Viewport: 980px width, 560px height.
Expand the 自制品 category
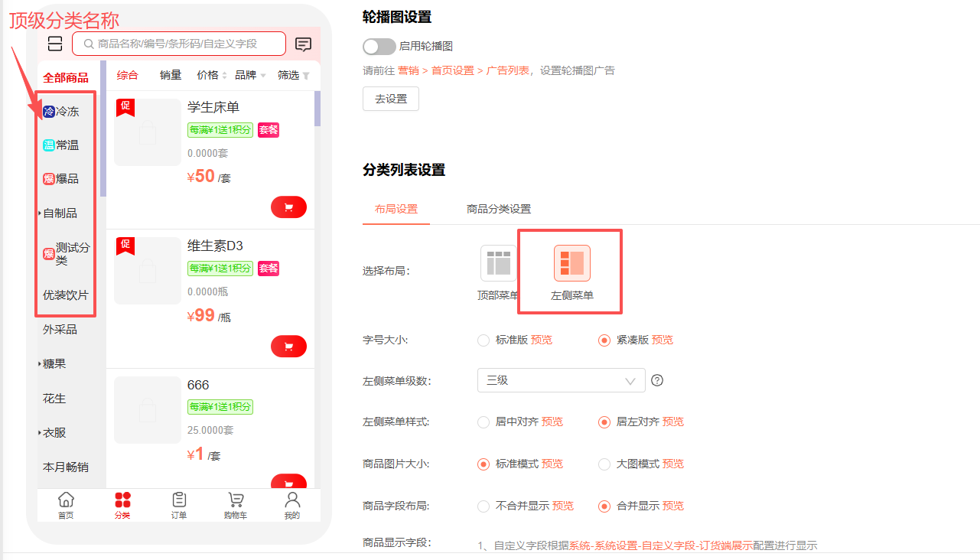pyautogui.click(x=40, y=213)
